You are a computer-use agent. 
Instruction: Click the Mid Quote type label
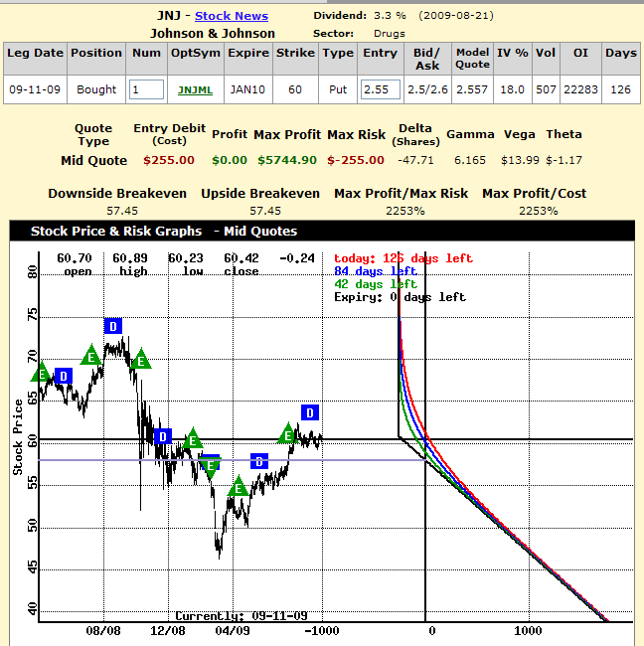tap(94, 161)
